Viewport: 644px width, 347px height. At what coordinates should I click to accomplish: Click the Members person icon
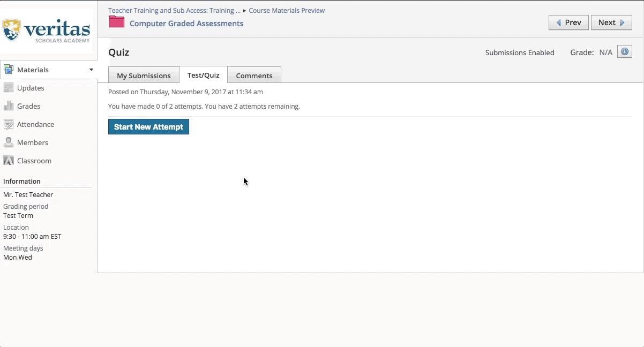(x=8, y=142)
